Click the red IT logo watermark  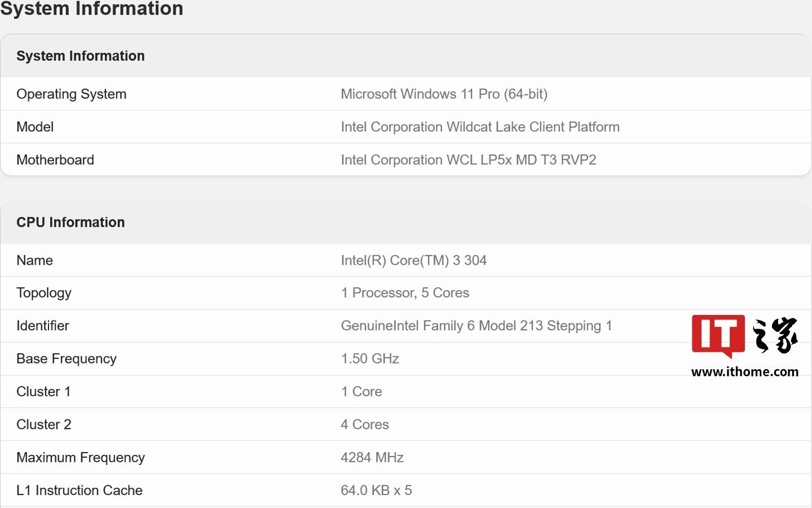tap(718, 335)
